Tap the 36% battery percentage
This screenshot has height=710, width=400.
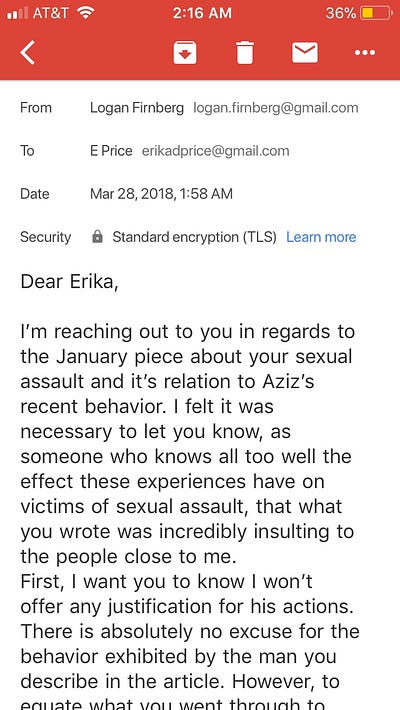[341, 13]
